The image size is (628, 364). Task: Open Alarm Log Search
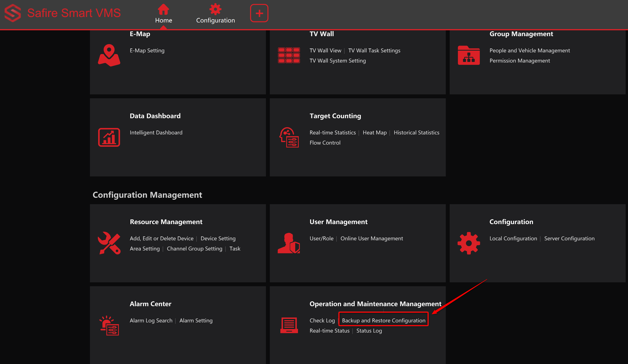pyautogui.click(x=151, y=320)
